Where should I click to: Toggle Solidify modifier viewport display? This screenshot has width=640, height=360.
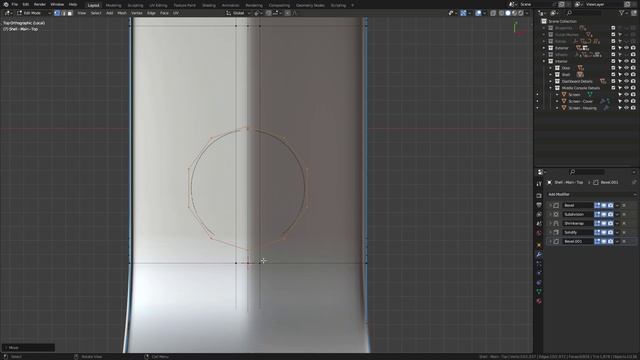(604, 232)
